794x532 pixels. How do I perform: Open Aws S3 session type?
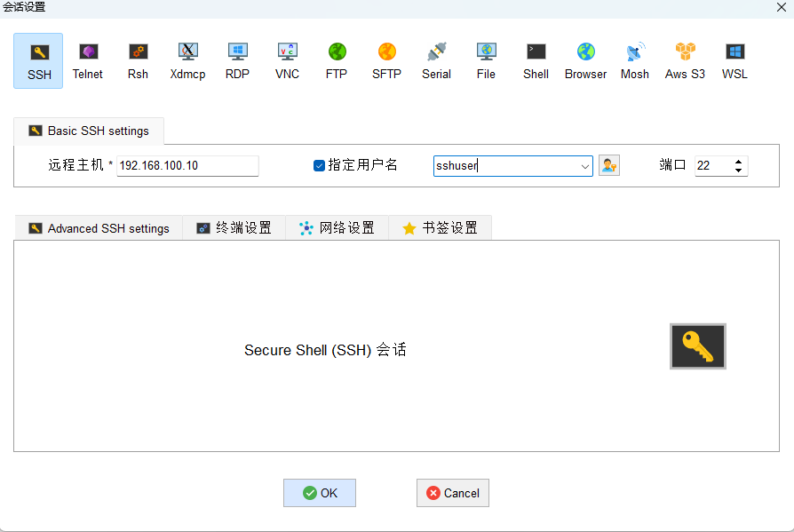tap(685, 60)
